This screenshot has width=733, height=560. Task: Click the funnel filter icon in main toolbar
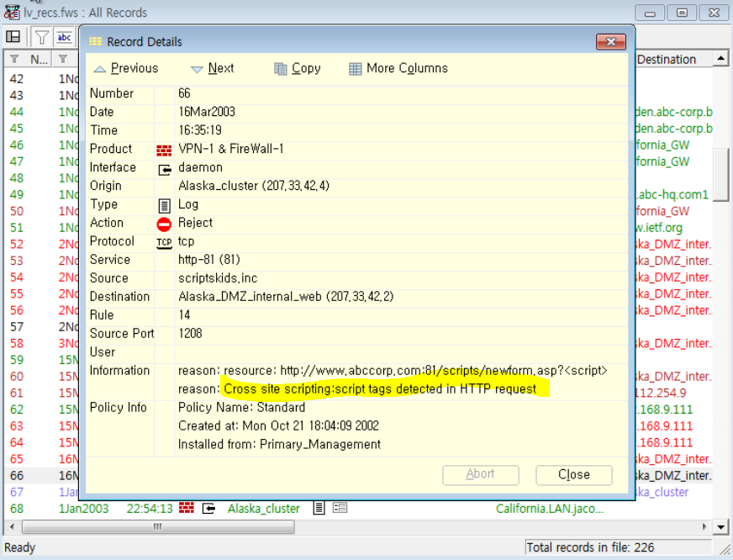[41, 37]
